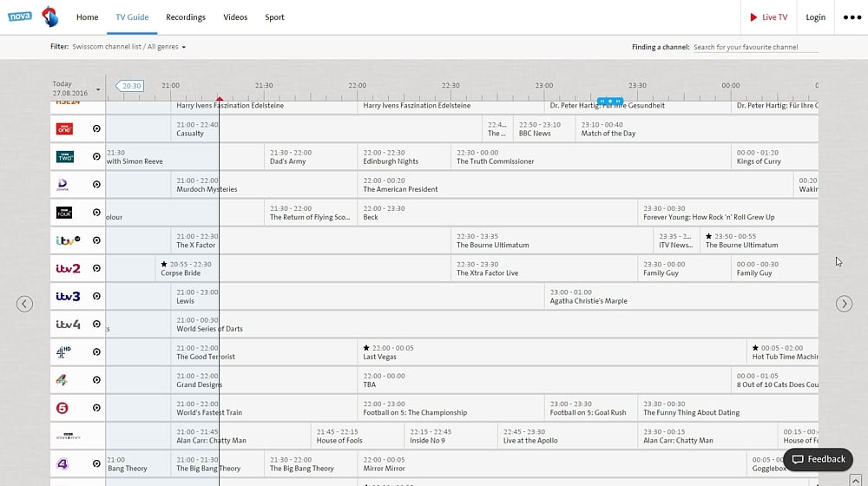The width and height of the screenshot is (868, 486).
Task: Click replay icon for ITV
Action: (x=96, y=240)
